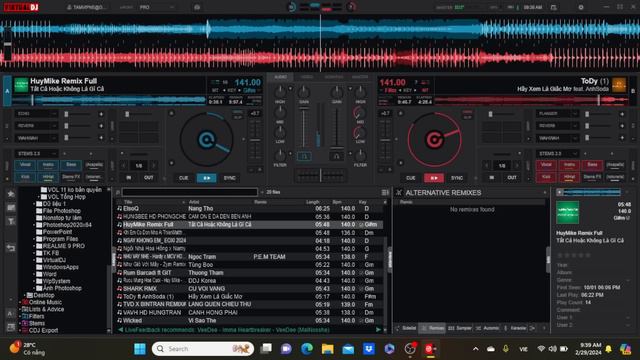The image size is (640, 360).
Task: Set loop IN on left deck
Action: 129,178
